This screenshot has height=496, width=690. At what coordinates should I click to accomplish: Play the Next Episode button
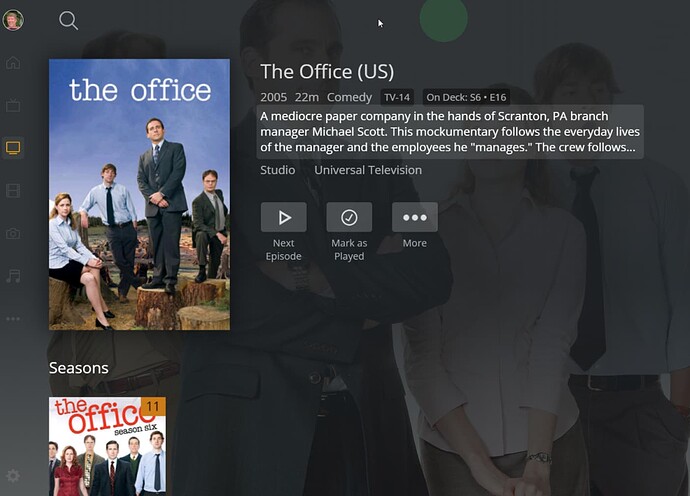click(283, 217)
